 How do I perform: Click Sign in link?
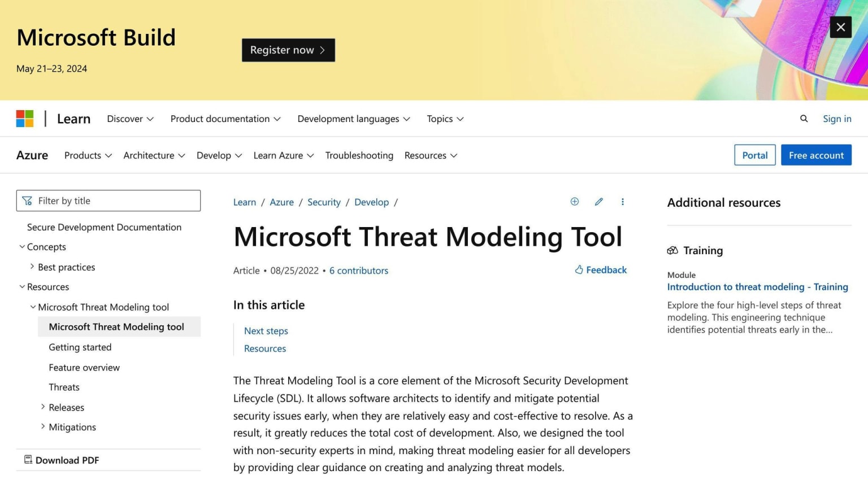[x=837, y=119]
